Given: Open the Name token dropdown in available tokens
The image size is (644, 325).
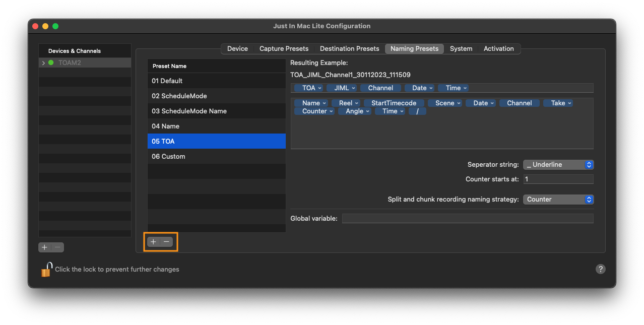Looking at the screenshot, I should point(311,103).
